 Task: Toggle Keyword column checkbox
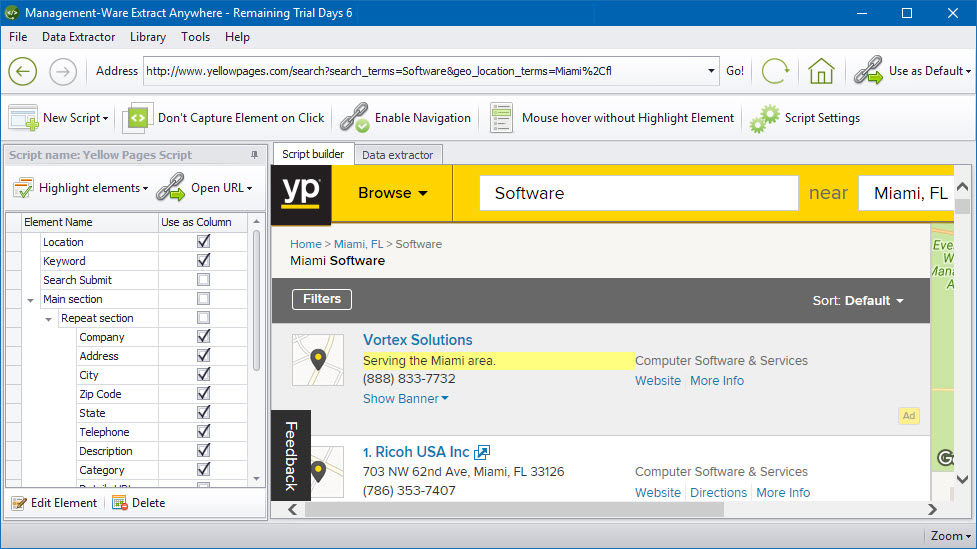(x=203, y=260)
